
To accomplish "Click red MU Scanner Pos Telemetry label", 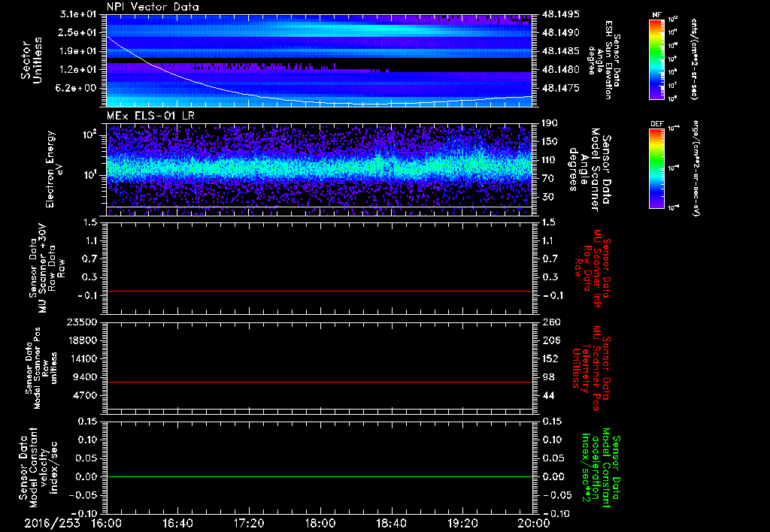I will (x=591, y=368).
